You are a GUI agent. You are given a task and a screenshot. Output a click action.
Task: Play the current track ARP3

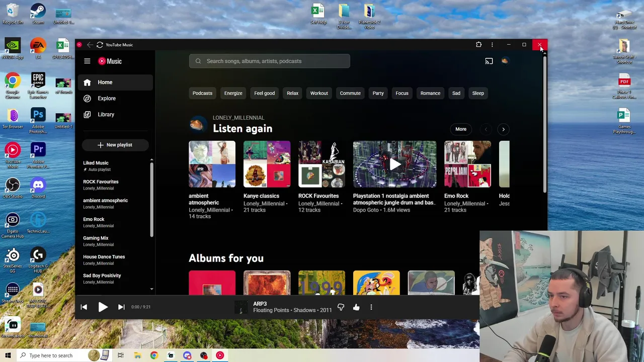(103, 307)
